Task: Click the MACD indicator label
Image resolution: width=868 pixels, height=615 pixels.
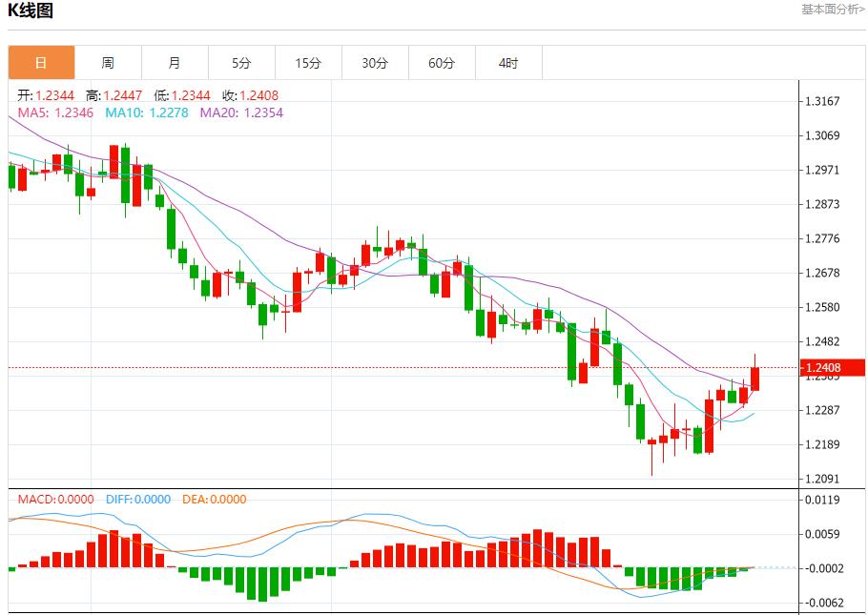Action: [55, 499]
